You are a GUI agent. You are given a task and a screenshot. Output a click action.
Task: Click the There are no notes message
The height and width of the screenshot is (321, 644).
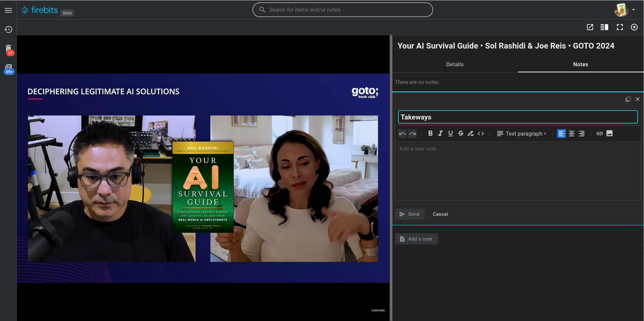coord(417,82)
